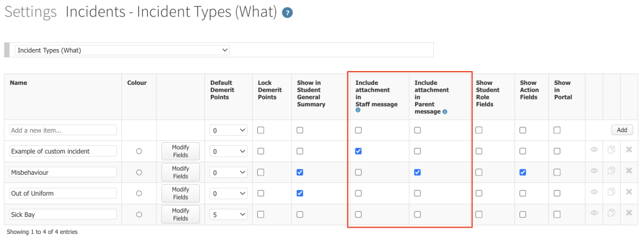Sort table by Name column header
Viewport: 644px width, 239px height.
coord(18,82)
